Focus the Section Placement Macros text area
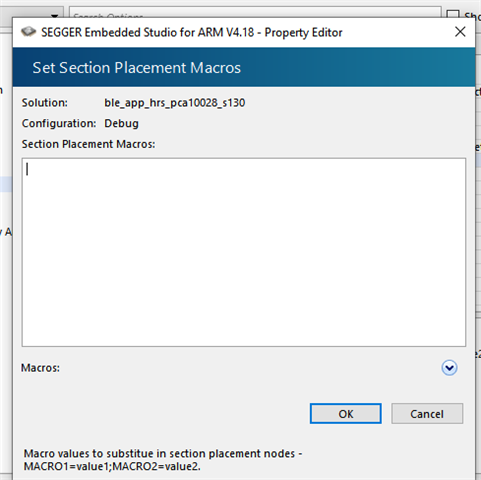This screenshot has height=480, width=481. point(244,252)
